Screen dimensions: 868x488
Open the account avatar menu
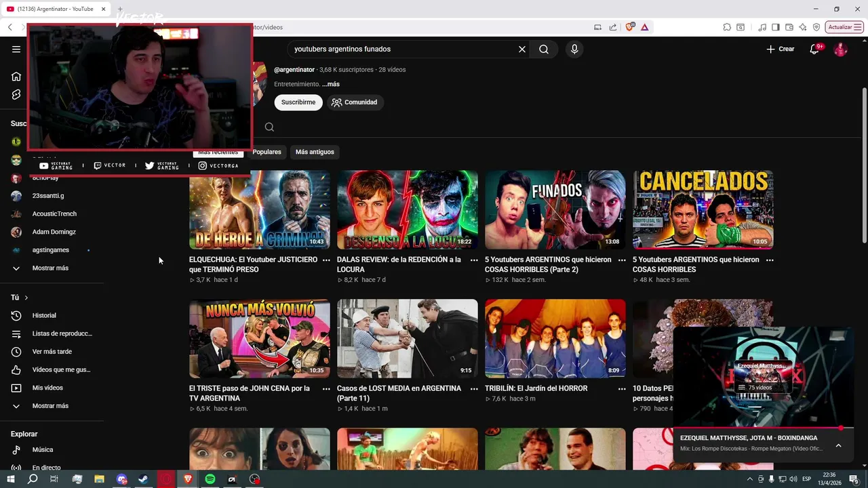tap(840, 49)
